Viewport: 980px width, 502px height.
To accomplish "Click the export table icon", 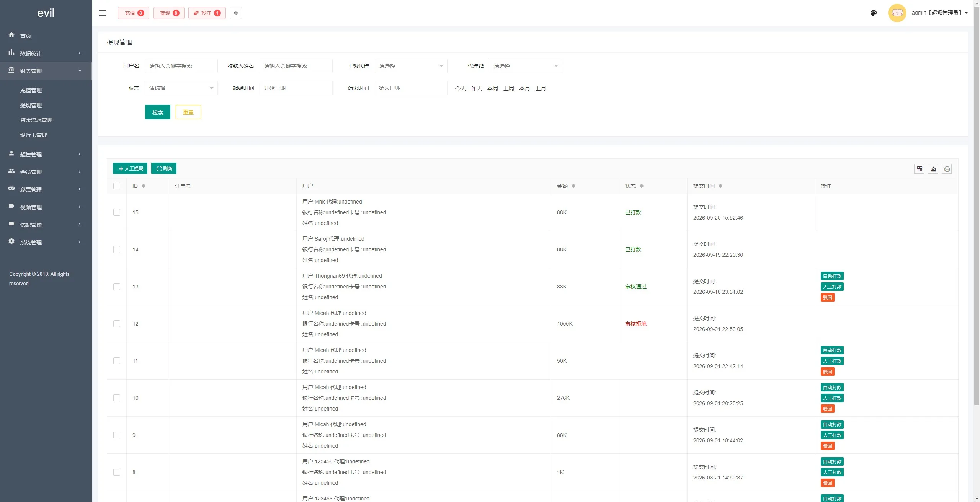I will [x=933, y=169].
